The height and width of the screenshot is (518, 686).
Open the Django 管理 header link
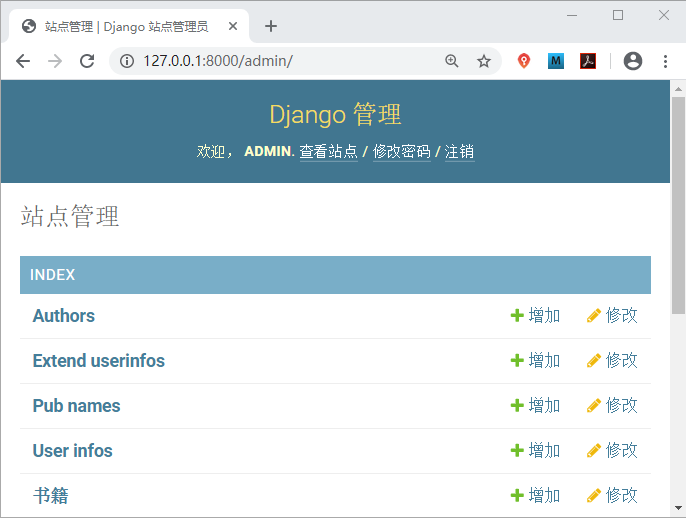tap(335, 115)
